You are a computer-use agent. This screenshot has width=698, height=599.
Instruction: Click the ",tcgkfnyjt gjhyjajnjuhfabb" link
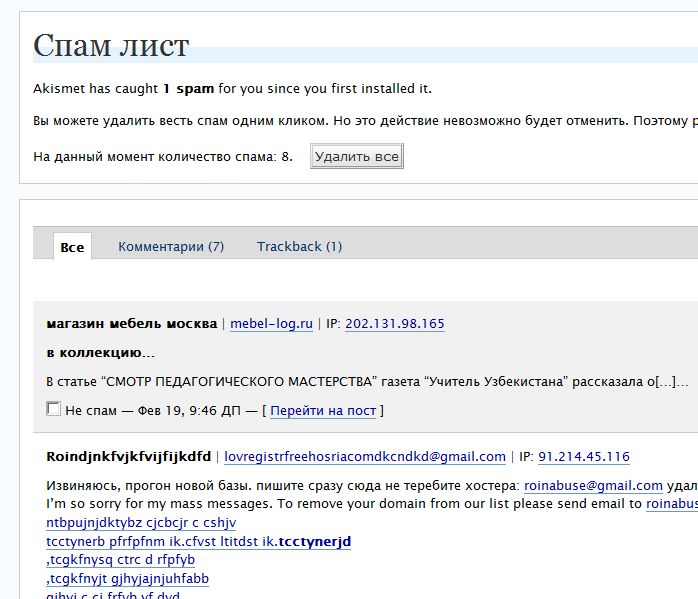(x=127, y=579)
